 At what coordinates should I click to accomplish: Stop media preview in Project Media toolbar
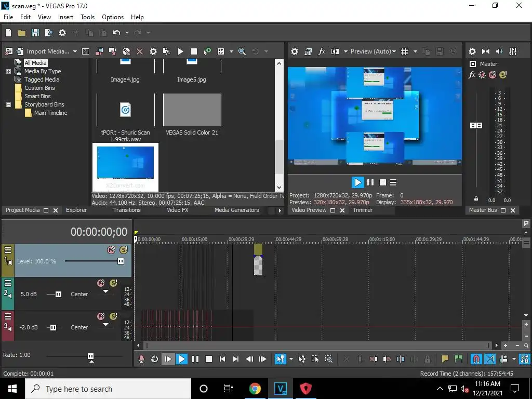coord(194,51)
